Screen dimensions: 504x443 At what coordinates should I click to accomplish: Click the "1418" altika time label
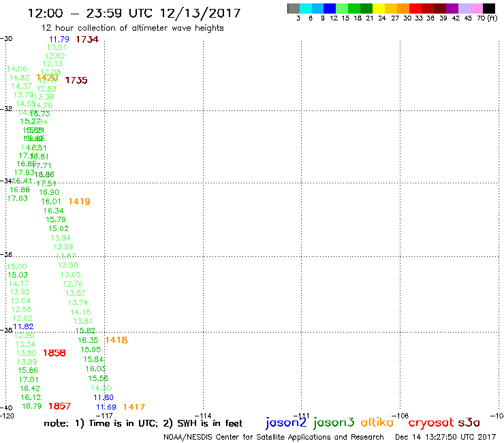coord(116,340)
